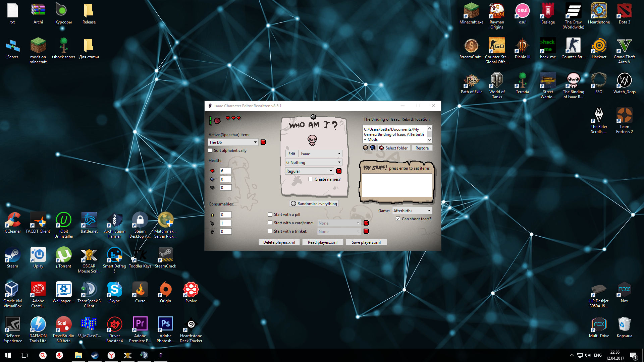Open the Active item dropdown showing The D6

point(233,142)
